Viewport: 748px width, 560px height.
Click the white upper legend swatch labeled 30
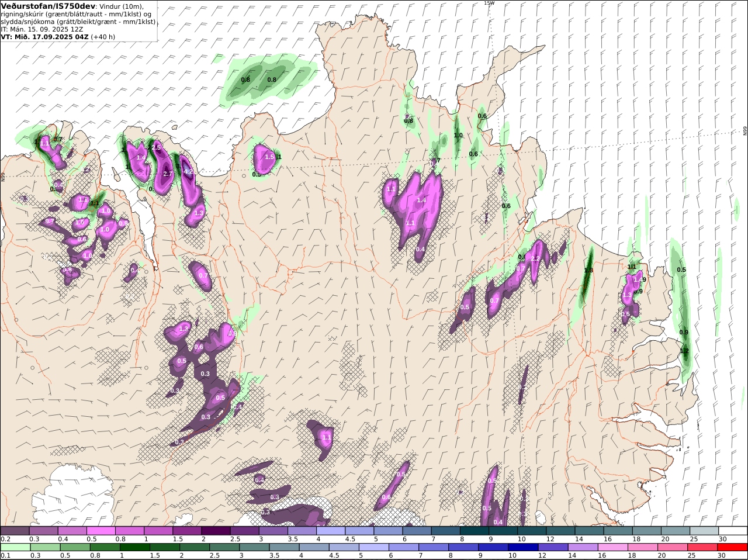(733, 530)
